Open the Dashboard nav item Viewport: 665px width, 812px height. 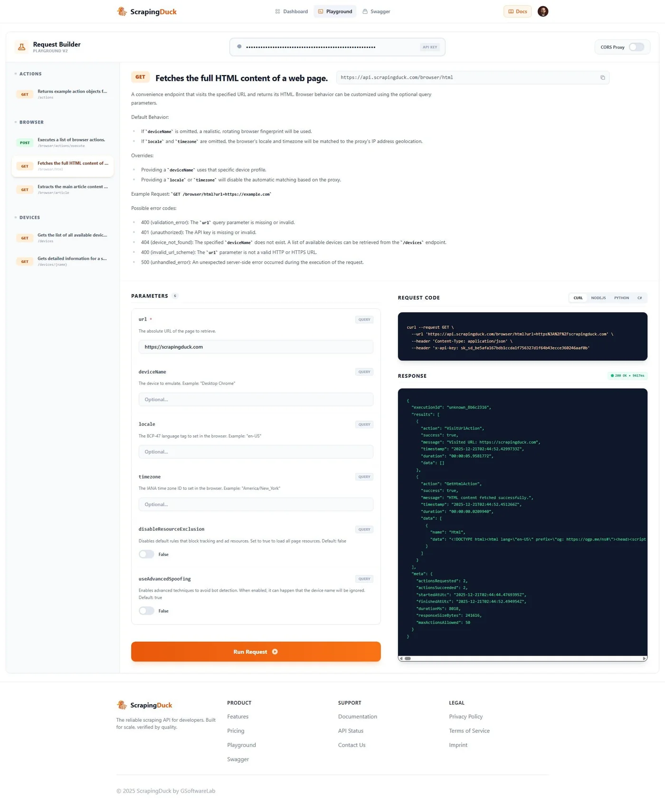(292, 11)
